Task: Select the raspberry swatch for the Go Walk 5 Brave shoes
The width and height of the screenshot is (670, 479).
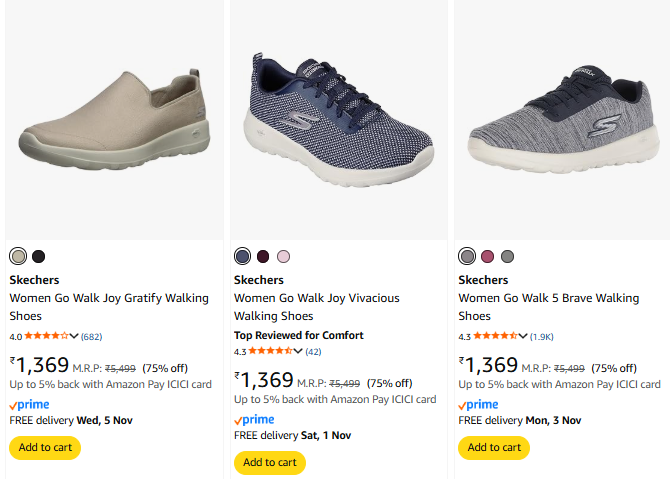Action: [487, 256]
